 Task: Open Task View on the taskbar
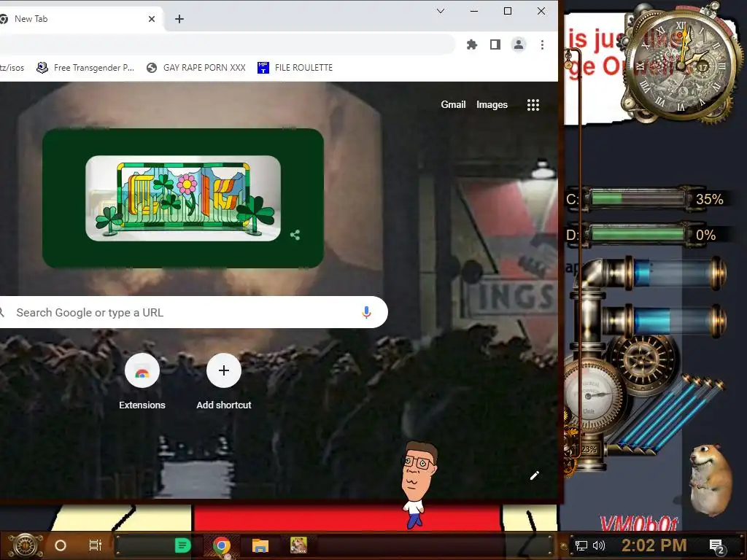96,545
